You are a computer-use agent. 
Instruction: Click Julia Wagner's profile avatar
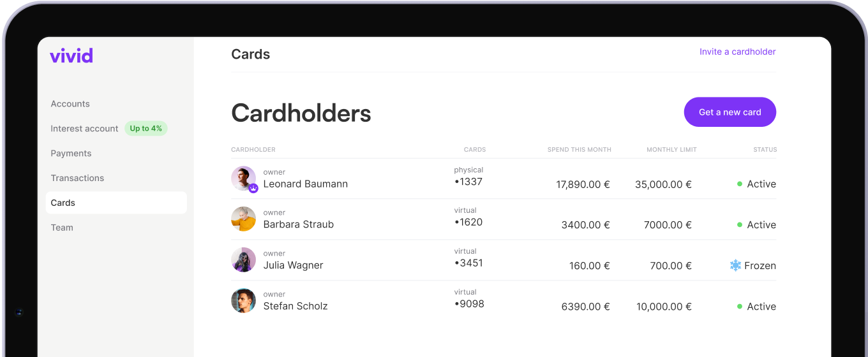pos(243,259)
